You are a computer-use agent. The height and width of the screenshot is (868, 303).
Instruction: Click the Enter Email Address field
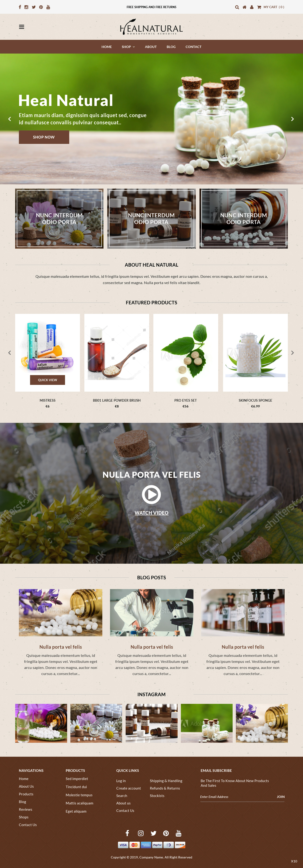tap(236, 797)
